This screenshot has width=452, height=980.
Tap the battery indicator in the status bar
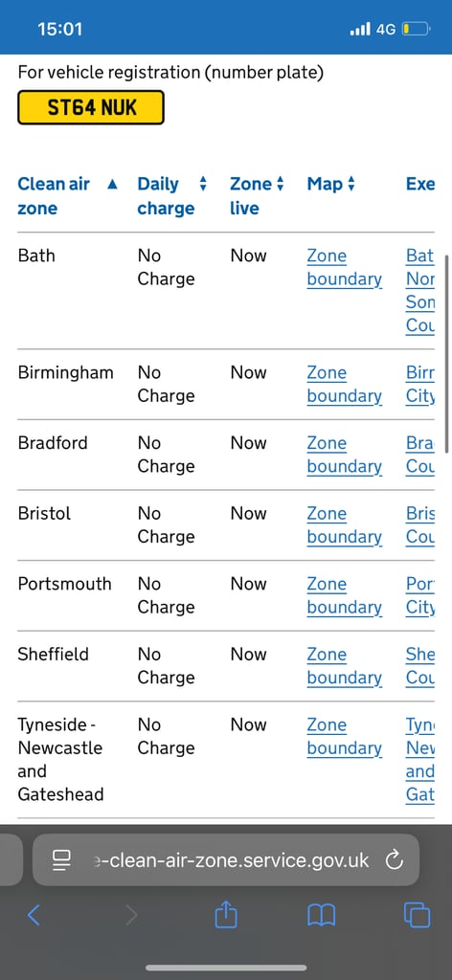point(416,29)
